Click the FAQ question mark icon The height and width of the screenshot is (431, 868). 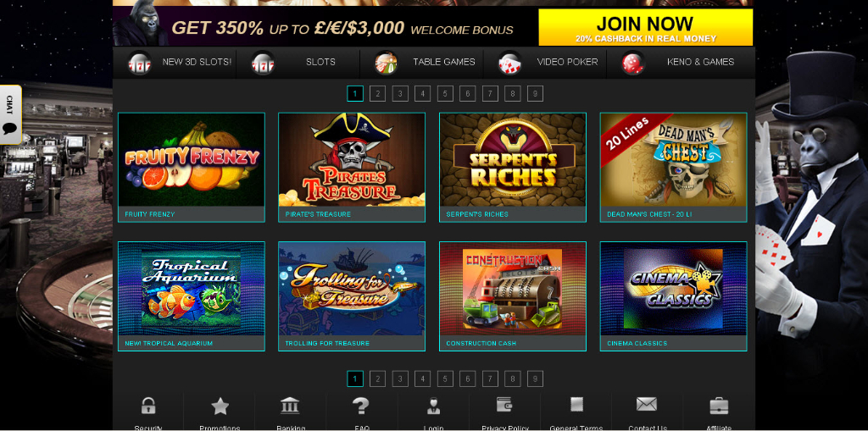click(361, 406)
